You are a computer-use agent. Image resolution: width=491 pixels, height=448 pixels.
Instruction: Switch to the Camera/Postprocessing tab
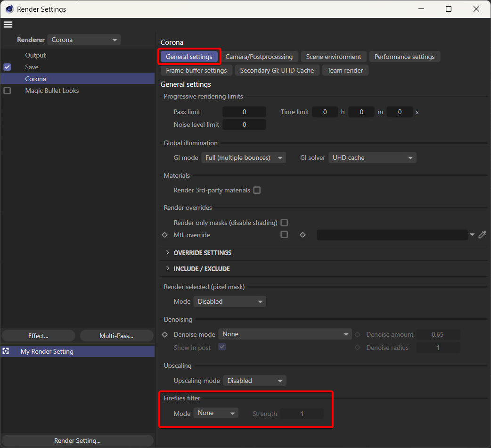(259, 57)
